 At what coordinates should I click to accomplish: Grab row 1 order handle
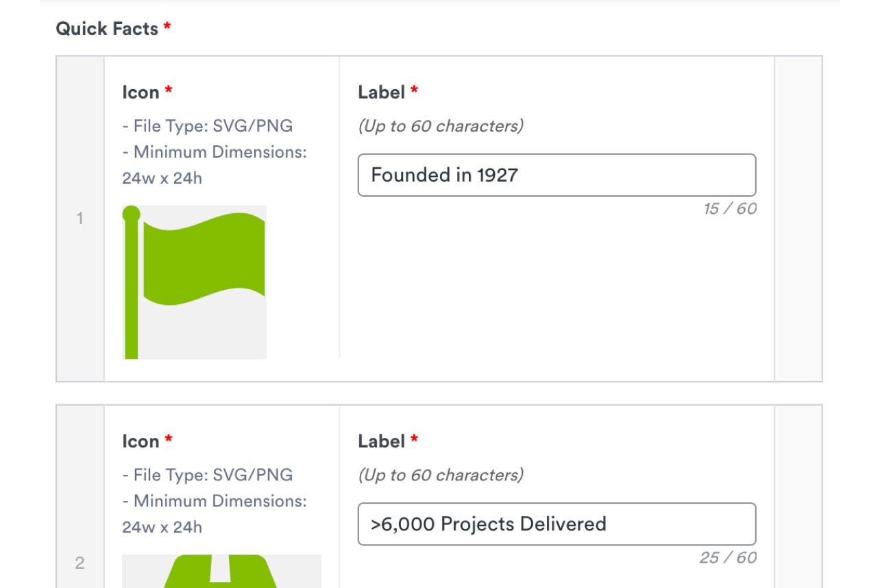[x=80, y=219]
